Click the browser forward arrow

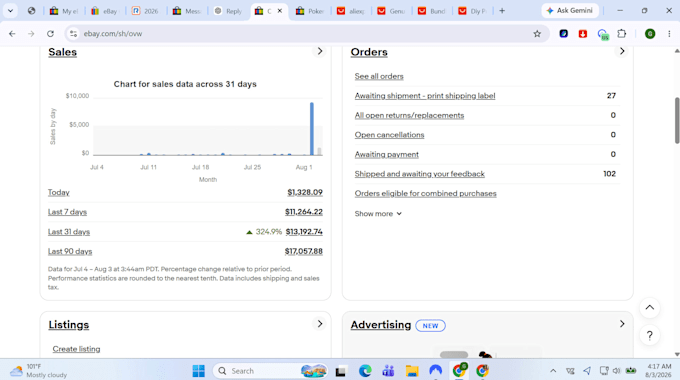point(31,34)
